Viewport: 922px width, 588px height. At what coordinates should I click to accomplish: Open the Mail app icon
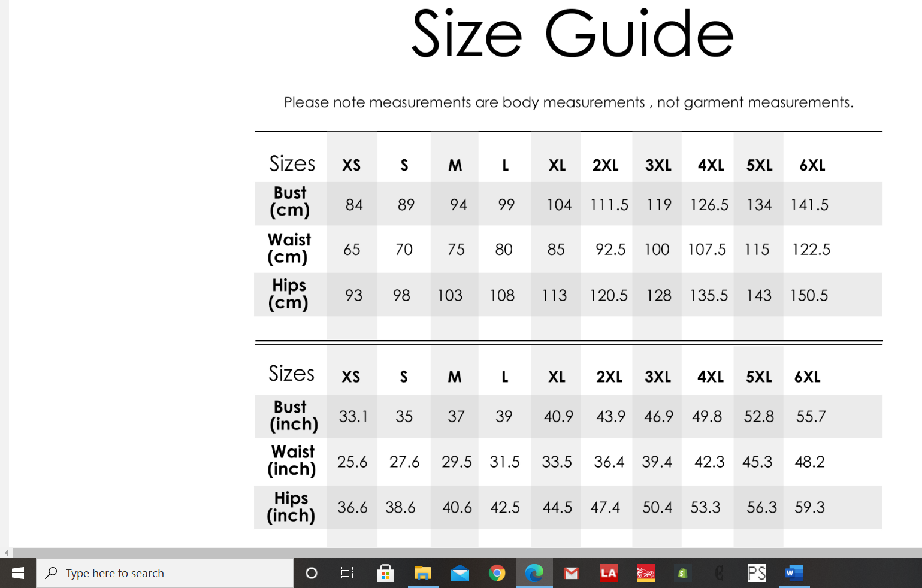coord(460,573)
